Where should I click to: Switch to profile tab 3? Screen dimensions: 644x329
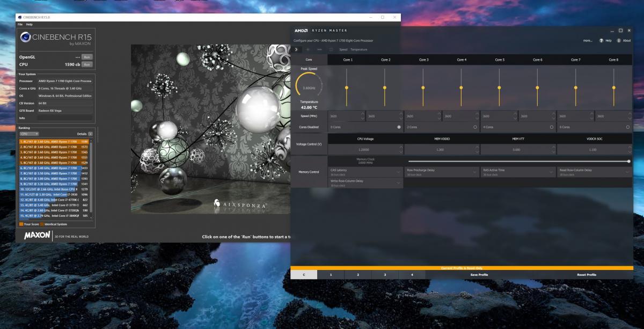point(385,274)
